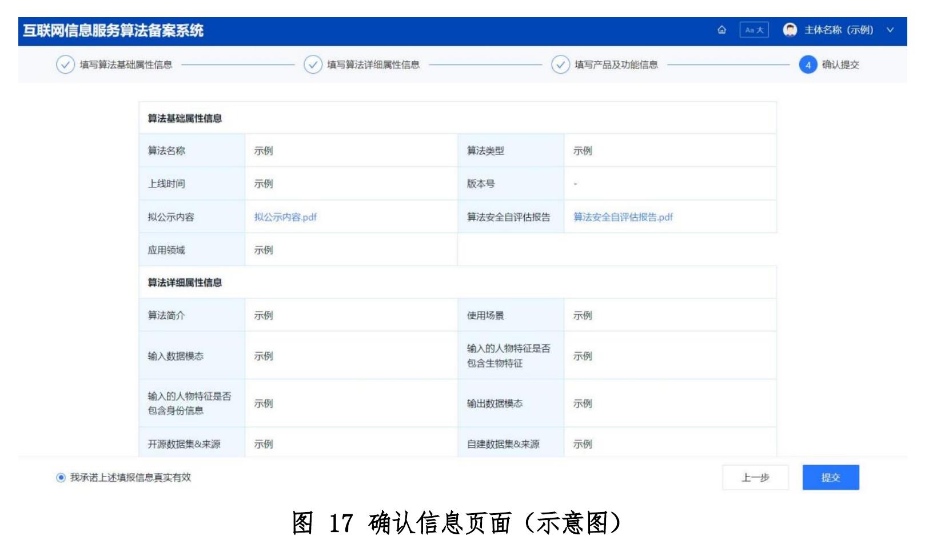Click the 拟公示内容 label cell

(x=192, y=217)
